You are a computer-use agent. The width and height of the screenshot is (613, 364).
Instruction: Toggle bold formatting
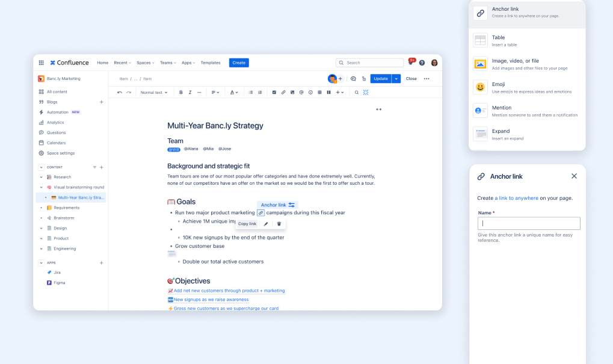181,92
